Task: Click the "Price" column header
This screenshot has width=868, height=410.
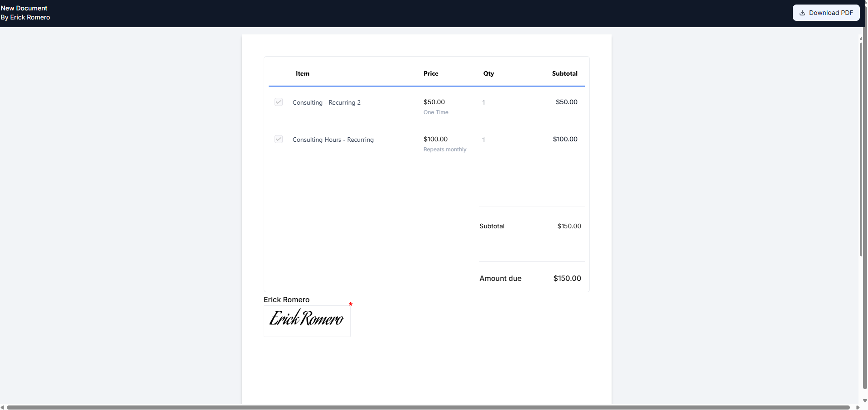Action: tap(431, 73)
